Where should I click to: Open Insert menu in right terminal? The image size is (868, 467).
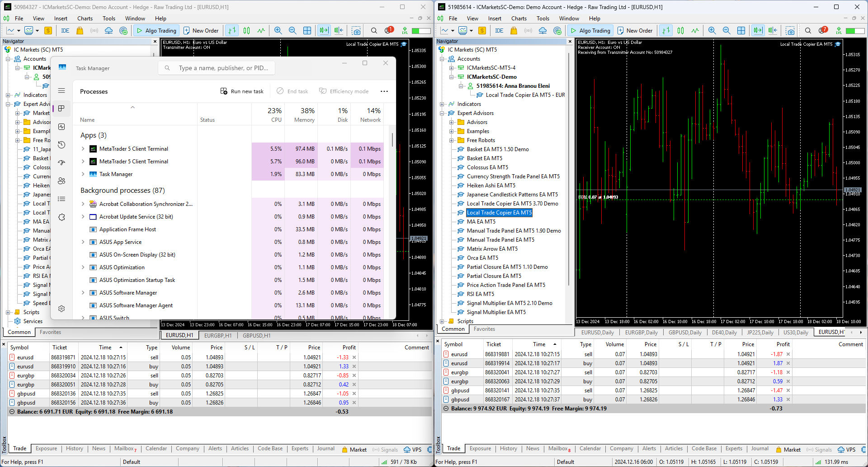[x=495, y=19]
